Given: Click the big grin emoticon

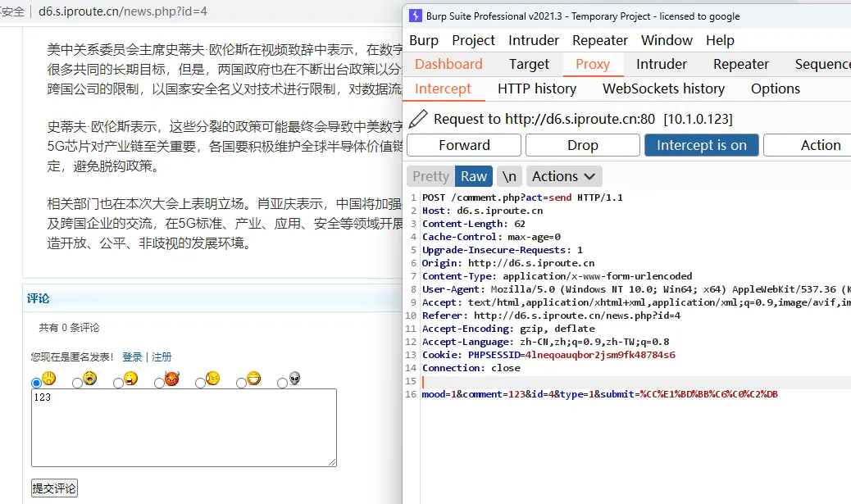Looking at the screenshot, I should 253,379.
